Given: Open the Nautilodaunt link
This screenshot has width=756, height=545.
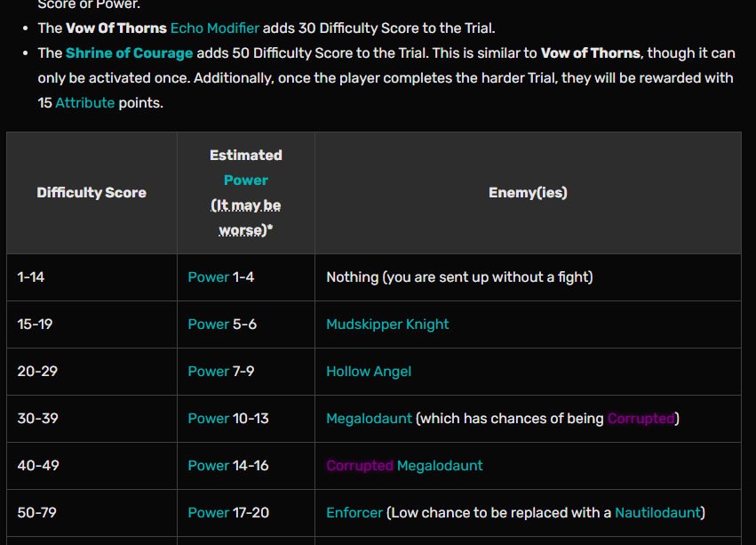Looking at the screenshot, I should point(657,513).
